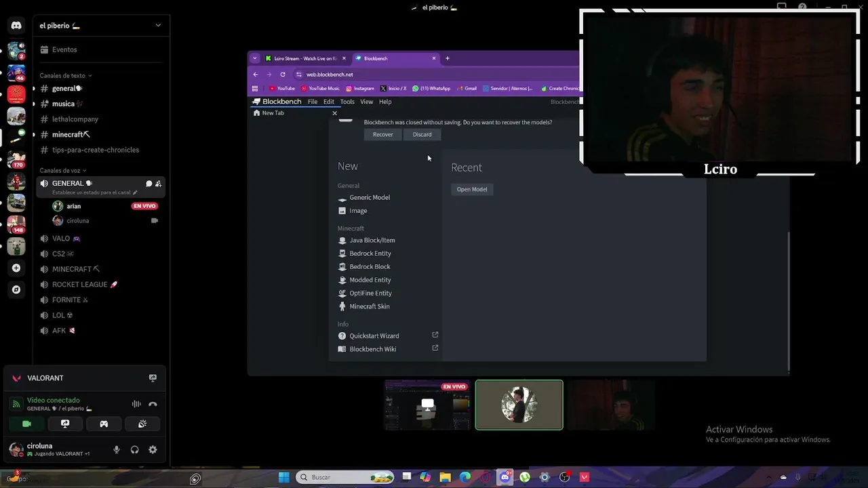Click Discard in the recovery prompt
The height and width of the screenshot is (488, 868).
point(422,134)
